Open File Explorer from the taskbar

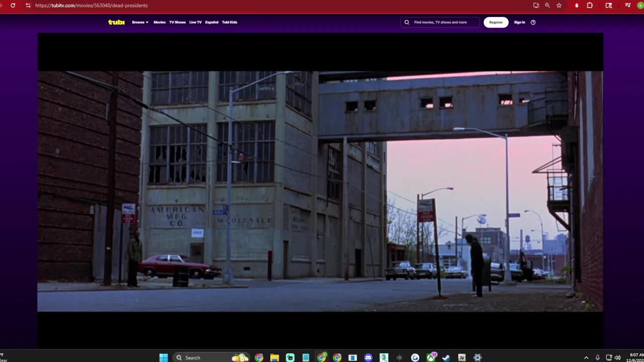tap(274, 357)
